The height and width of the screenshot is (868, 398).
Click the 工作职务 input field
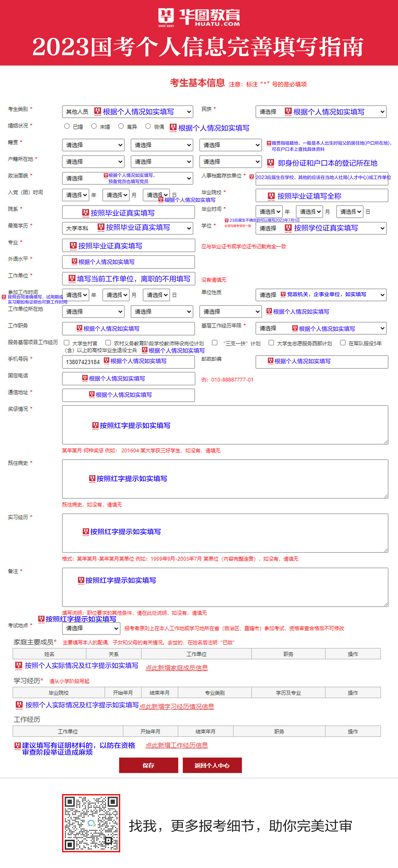pos(128,329)
